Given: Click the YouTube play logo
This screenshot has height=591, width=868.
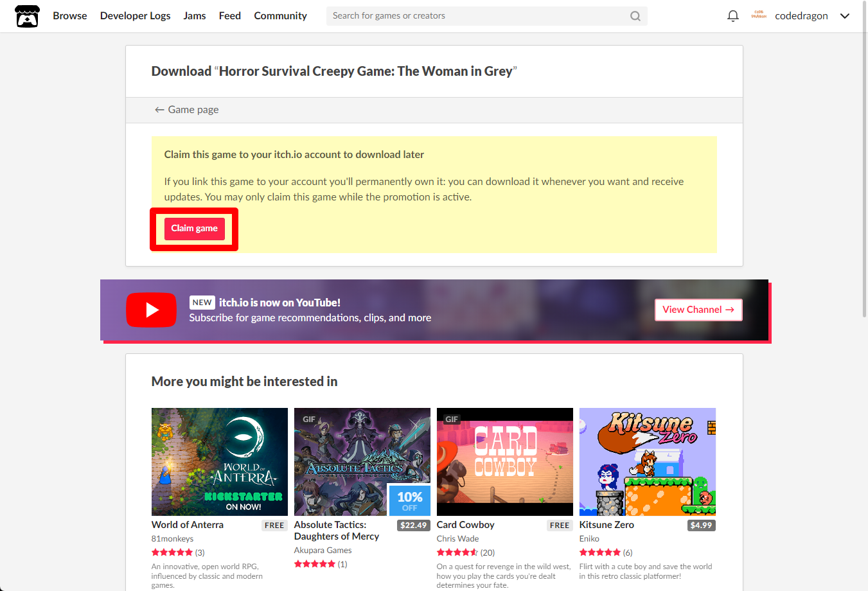Looking at the screenshot, I should [151, 310].
